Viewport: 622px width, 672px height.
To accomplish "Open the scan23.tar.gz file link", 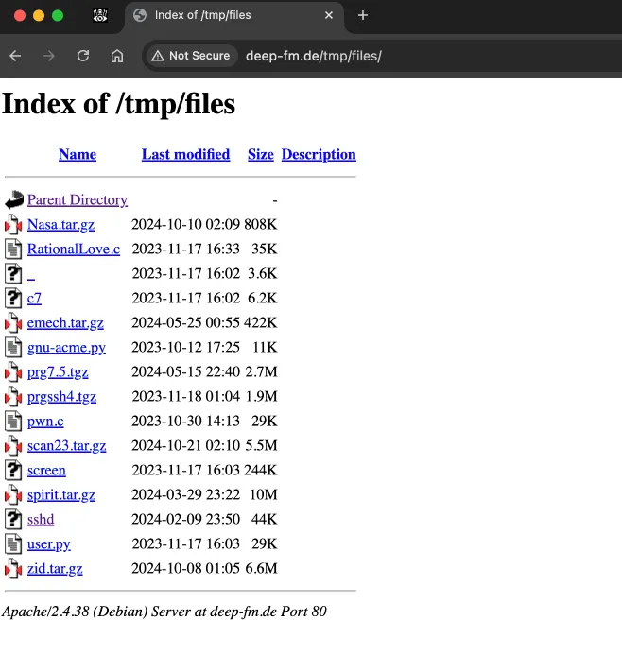I will pos(66,446).
